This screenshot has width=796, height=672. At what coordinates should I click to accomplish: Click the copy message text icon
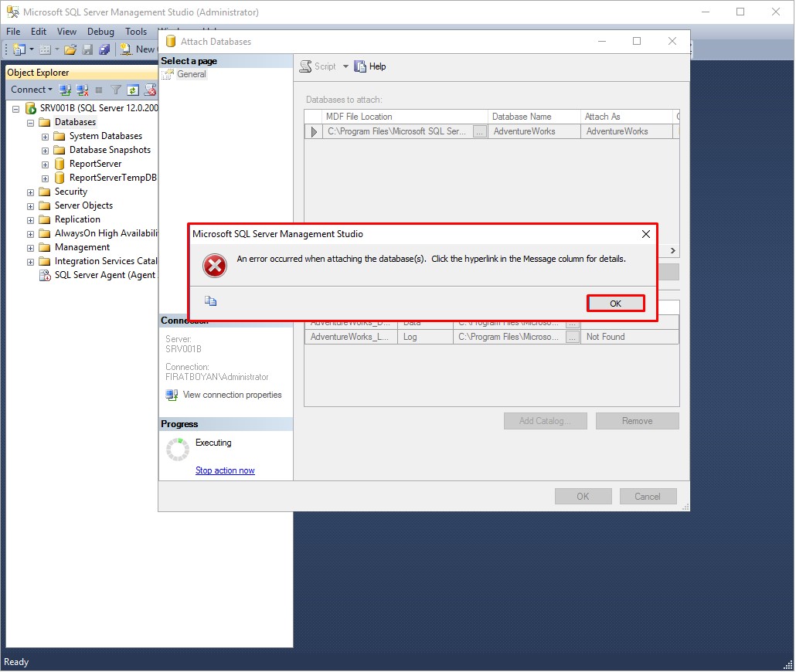click(211, 301)
